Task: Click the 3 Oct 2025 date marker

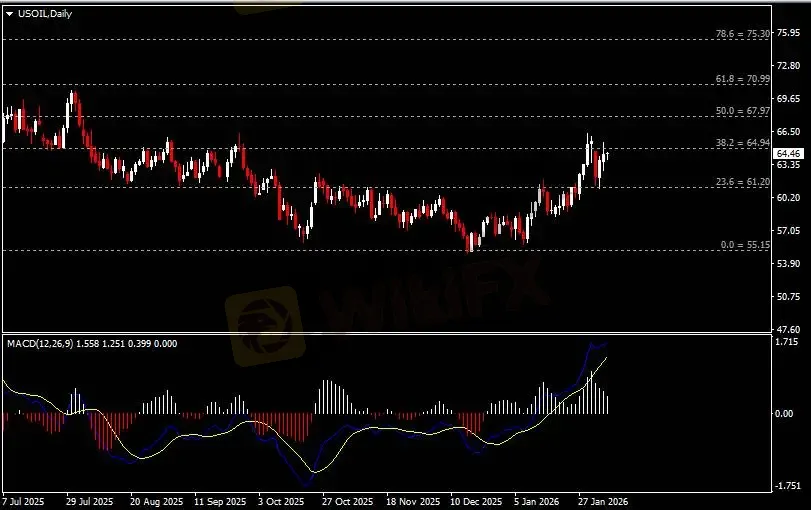Action: (x=281, y=500)
